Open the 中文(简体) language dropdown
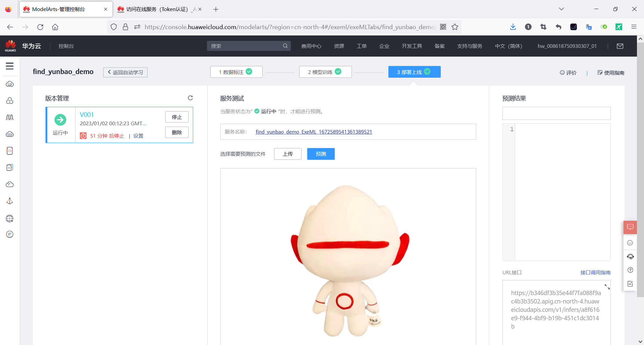 (x=508, y=46)
